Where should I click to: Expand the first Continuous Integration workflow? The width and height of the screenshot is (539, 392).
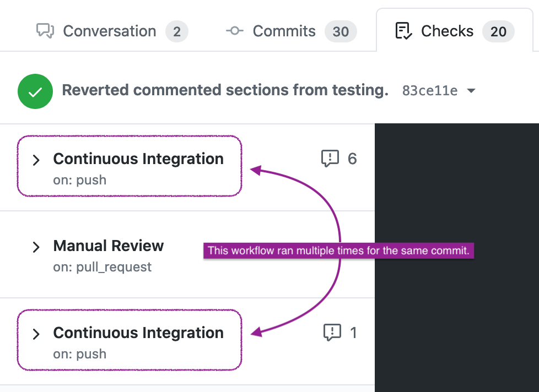coord(36,160)
